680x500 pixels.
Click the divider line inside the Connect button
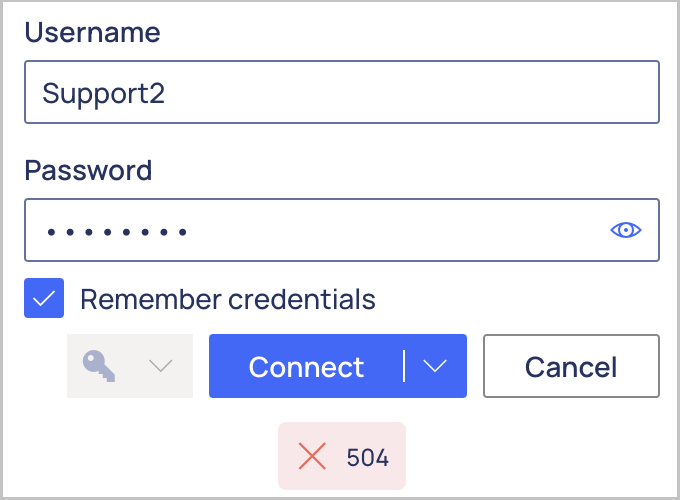pyautogui.click(x=404, y=366)
